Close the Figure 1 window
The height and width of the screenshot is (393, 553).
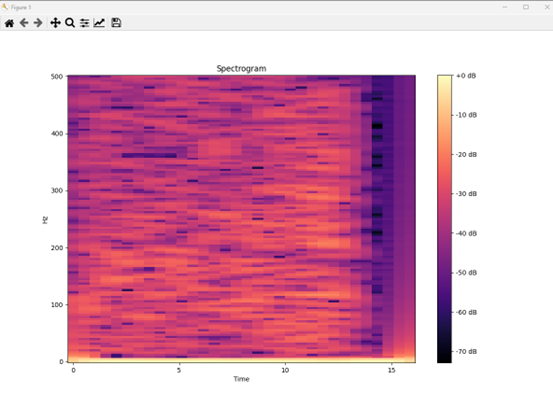tap(547, 7)
